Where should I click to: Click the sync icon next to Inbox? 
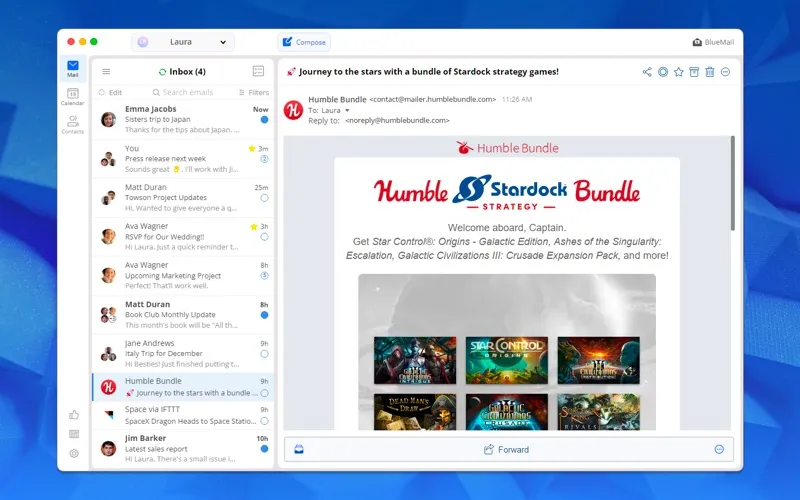(162, 72)
